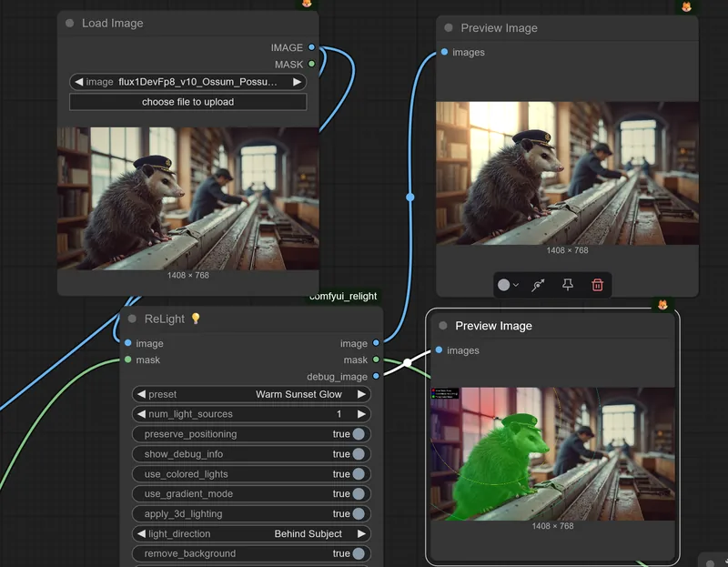Open node color picker circle dropdown

coord(508,285)
